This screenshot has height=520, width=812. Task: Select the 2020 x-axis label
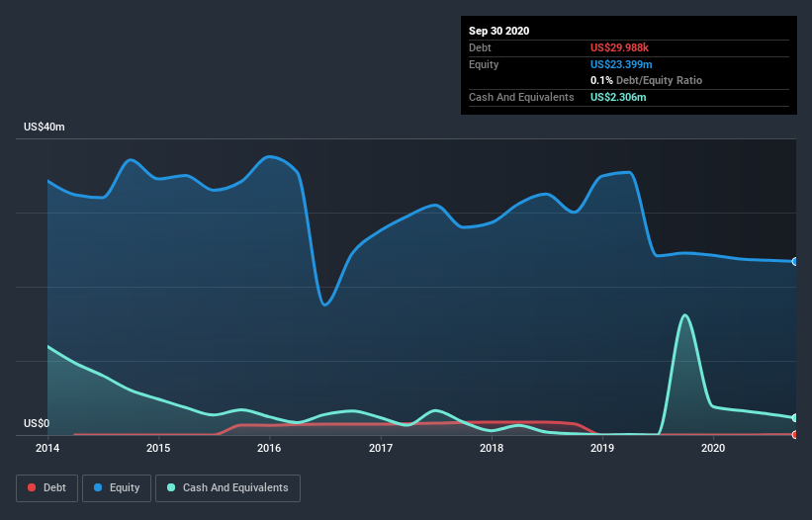click(713, 449)
